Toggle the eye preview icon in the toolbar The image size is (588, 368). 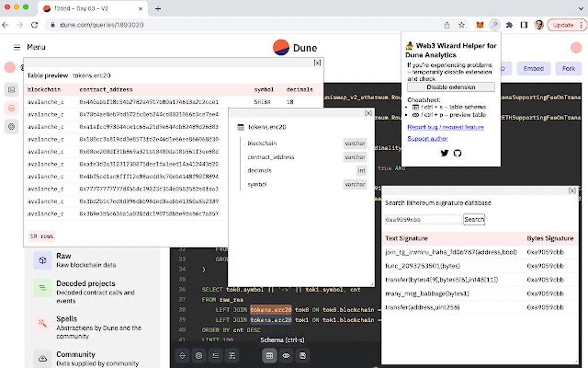285,355
